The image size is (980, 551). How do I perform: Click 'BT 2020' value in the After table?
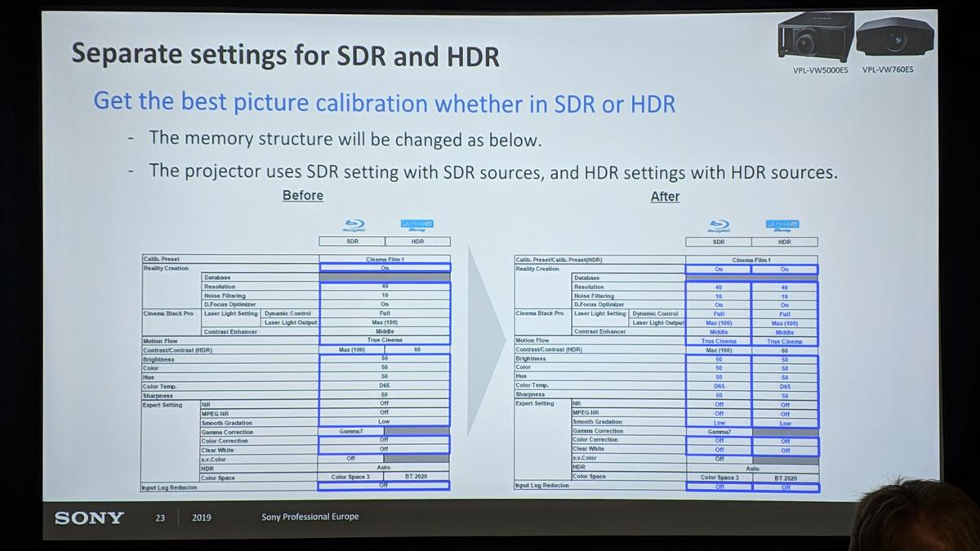[785, 478]
